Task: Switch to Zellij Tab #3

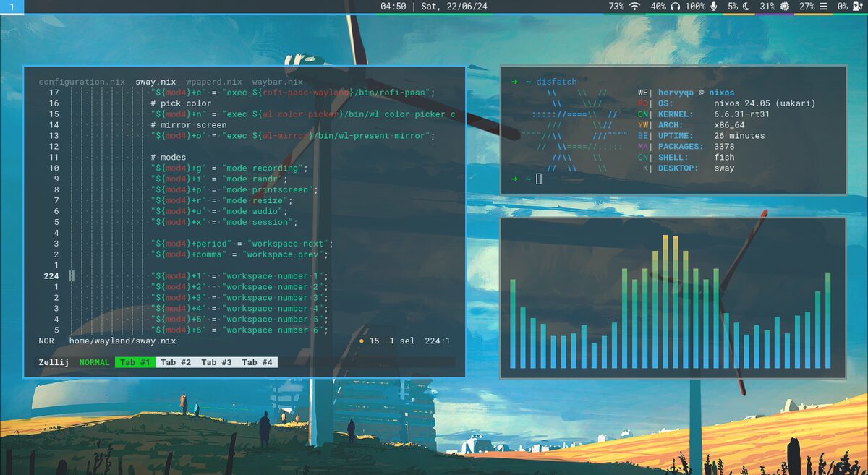Action: [x=216, y=362]
